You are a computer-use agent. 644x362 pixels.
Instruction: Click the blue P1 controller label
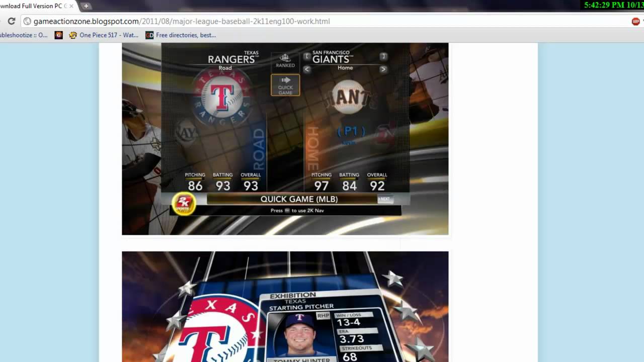[x=351, y=132]
